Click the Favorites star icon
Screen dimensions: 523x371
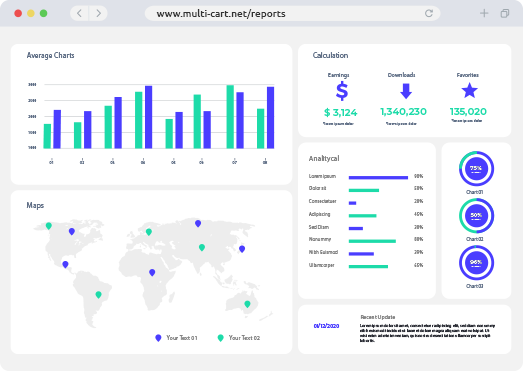coord(469,90)
